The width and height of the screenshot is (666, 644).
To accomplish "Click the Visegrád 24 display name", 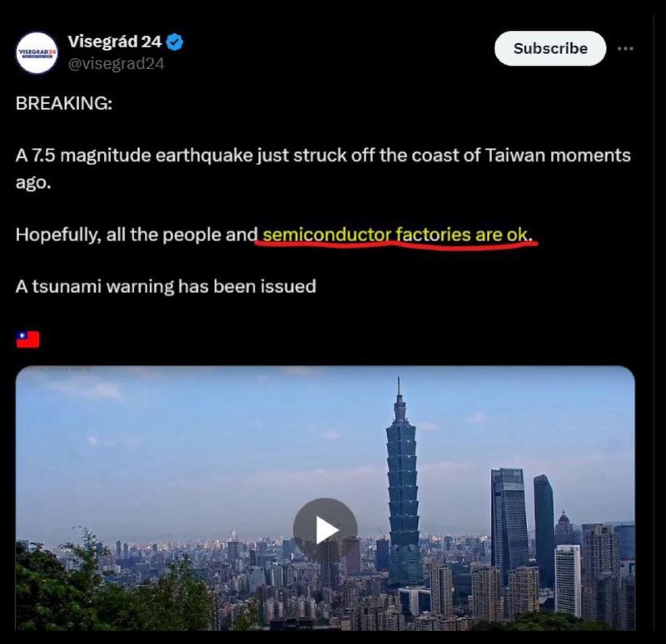I will (115, 42).
